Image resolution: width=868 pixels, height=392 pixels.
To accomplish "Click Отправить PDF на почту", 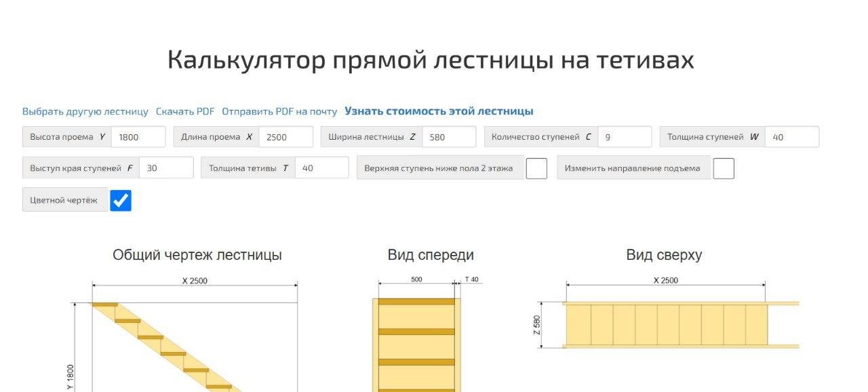I will (279, 111).
